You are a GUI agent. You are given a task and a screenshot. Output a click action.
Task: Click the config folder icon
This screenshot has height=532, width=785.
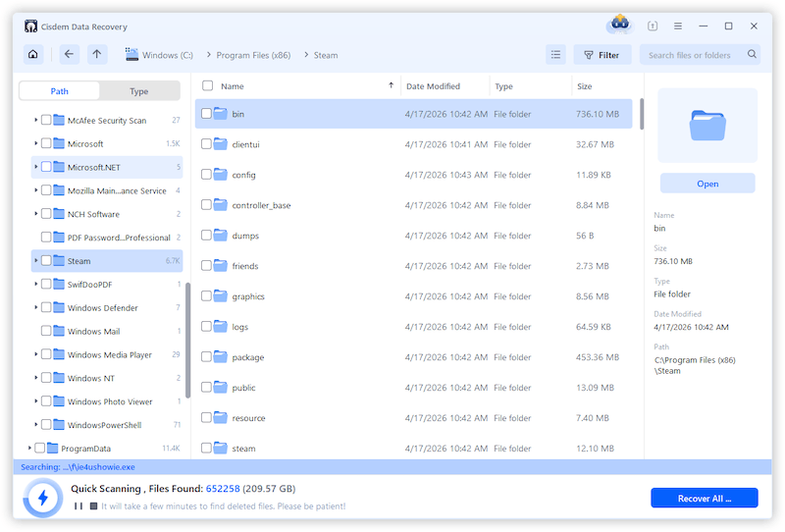(220, 175)
